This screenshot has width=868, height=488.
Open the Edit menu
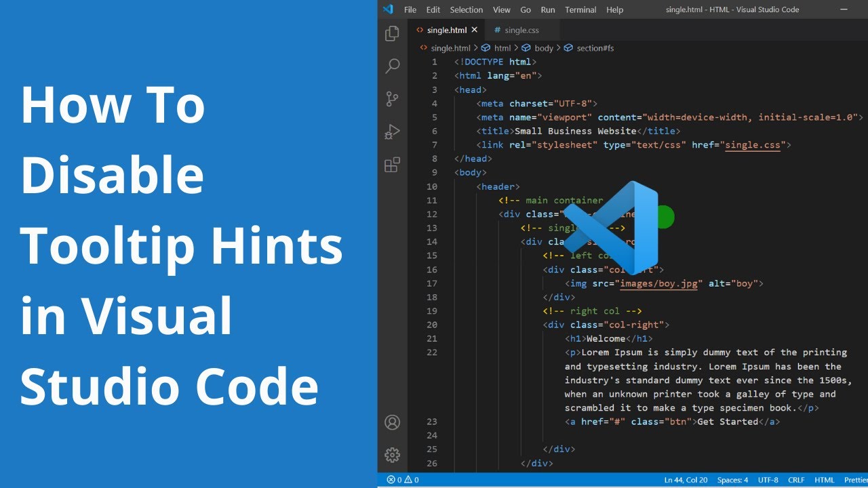click(433, 9)
